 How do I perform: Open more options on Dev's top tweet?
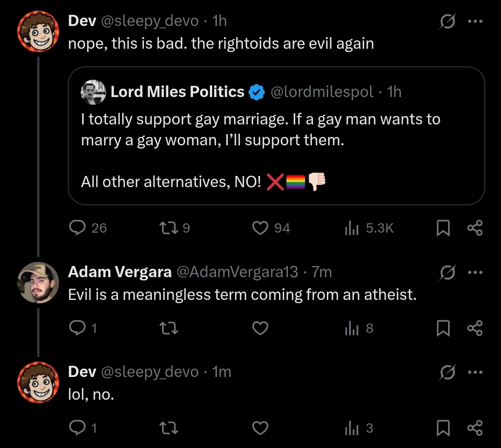pyautogui.click(x=475, y=21)
